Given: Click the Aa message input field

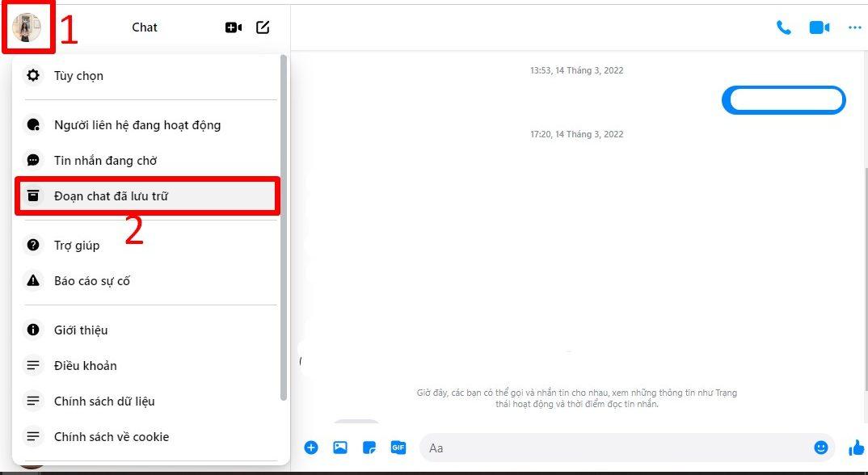Looking at the screenshot, I should pyautogui.click(x=566, y=448).
